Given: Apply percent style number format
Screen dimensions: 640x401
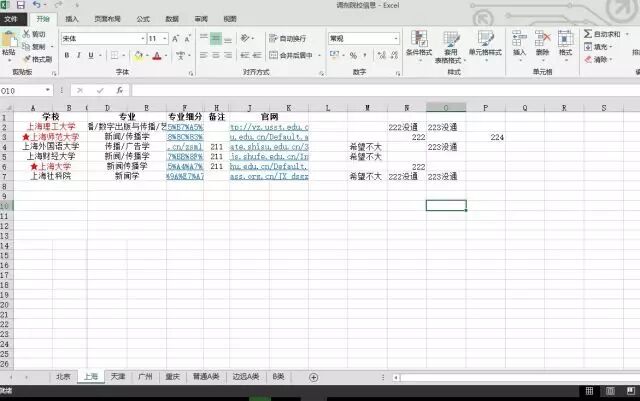Looking at the screenshot, I should tap(353, 55).
